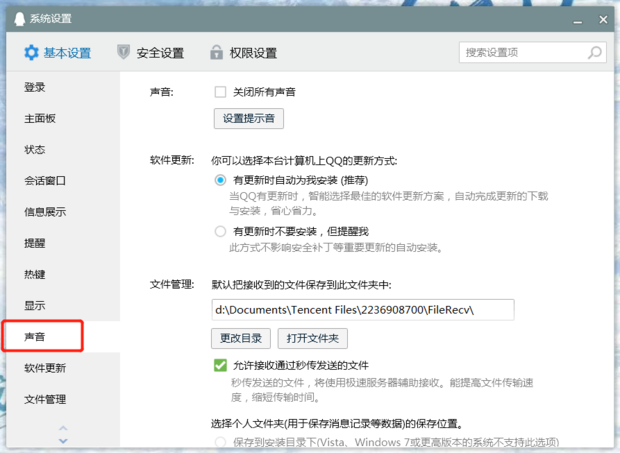The height and width of the screenshot is (453, 620).
Task: Go to 提醒 in the sidebar
Action: click(35, 243)
